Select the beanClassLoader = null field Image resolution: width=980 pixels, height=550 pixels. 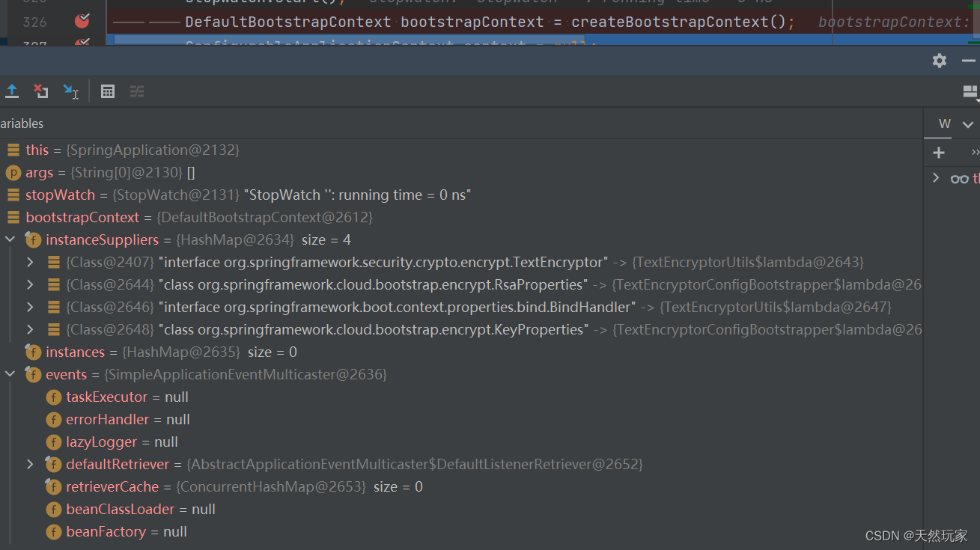tap(130, 509)
